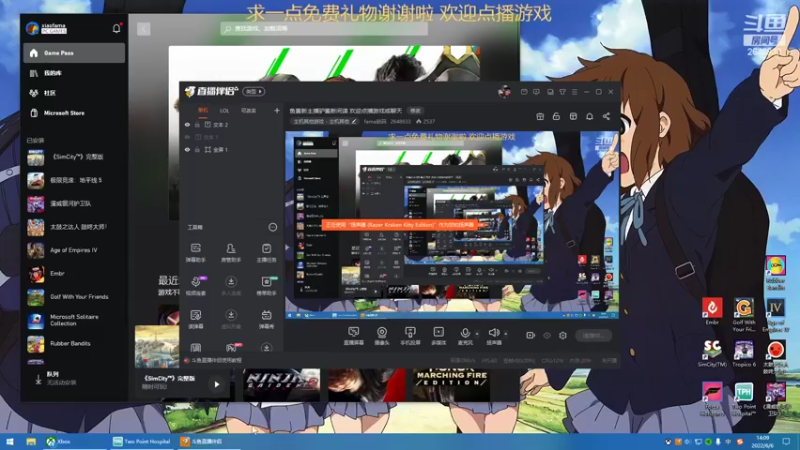800x450 pixels.
Task: Open 极限竞速: 地平线 5 in installed list
Action: (x=74, y=180)
